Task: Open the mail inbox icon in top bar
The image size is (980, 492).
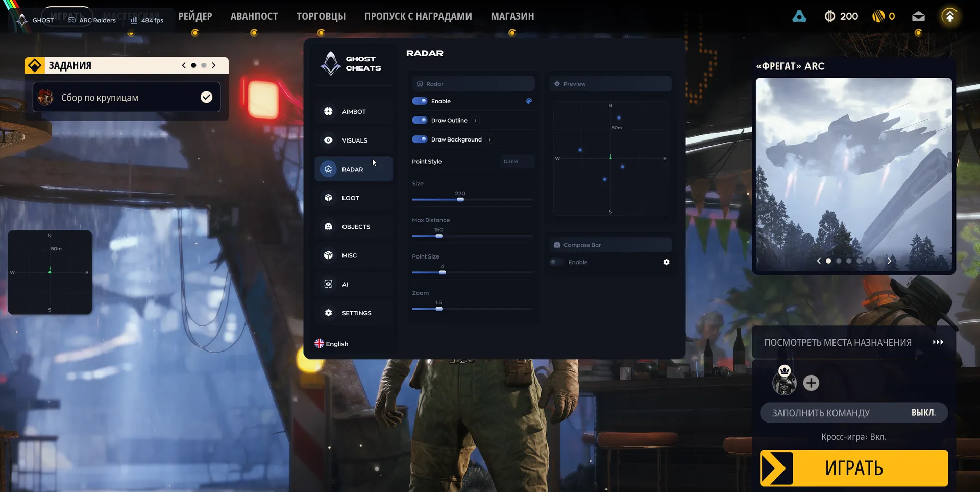Action: (918, 16)
